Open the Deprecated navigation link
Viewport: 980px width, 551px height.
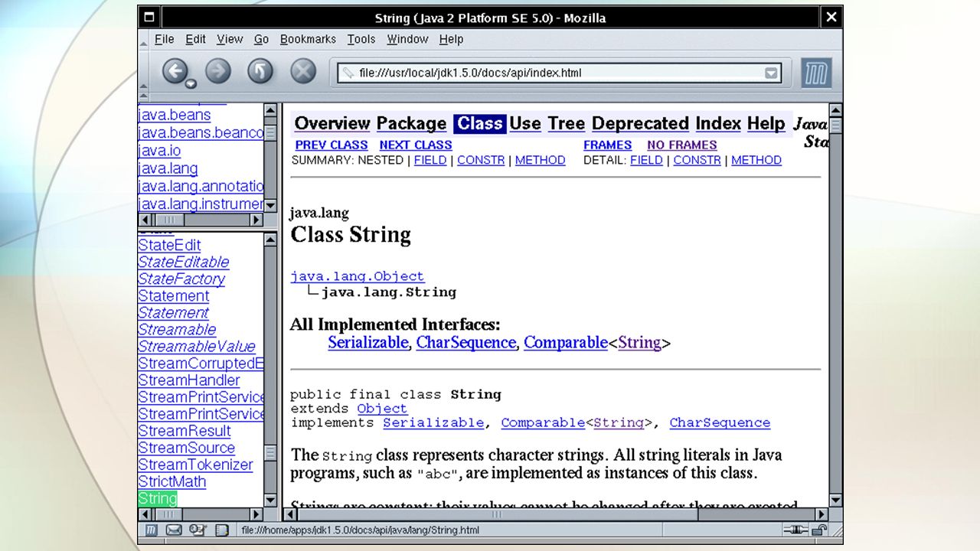pos(640,124)
